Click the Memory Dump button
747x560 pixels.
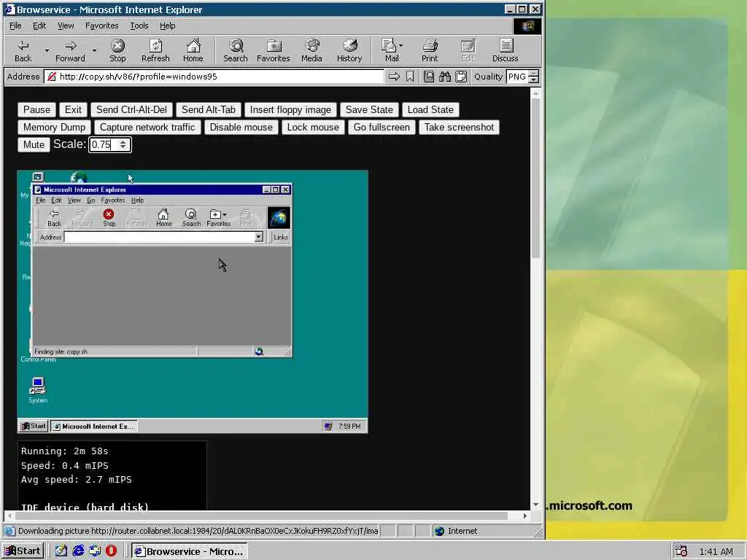point(54,127)
